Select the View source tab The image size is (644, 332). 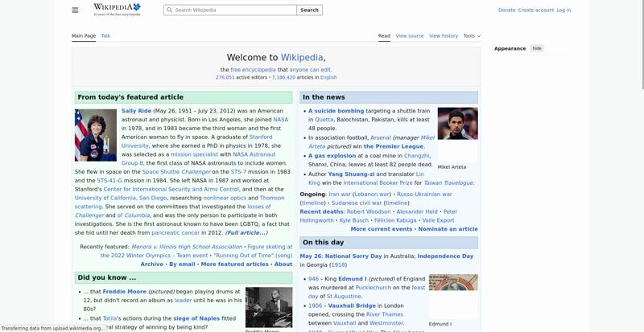410,35
